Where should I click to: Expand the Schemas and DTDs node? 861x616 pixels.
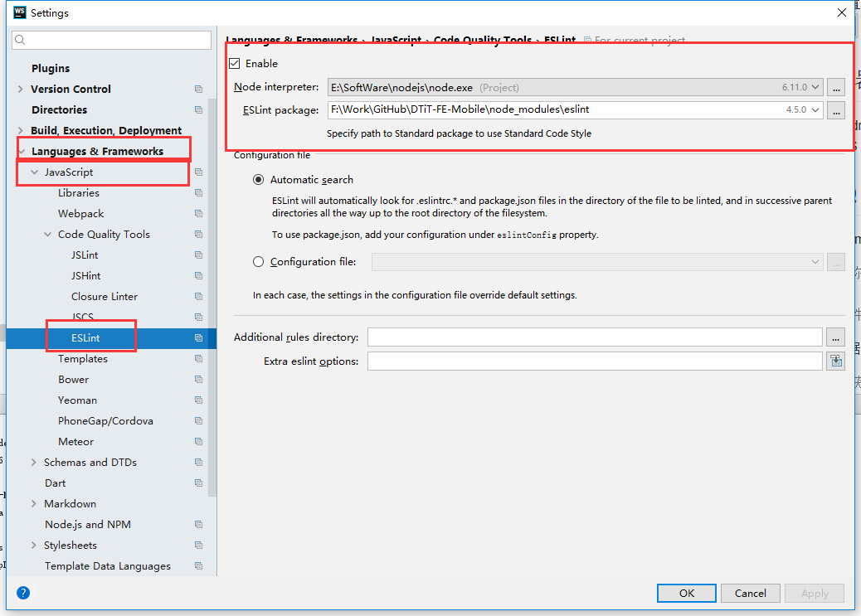coord(34,463)
